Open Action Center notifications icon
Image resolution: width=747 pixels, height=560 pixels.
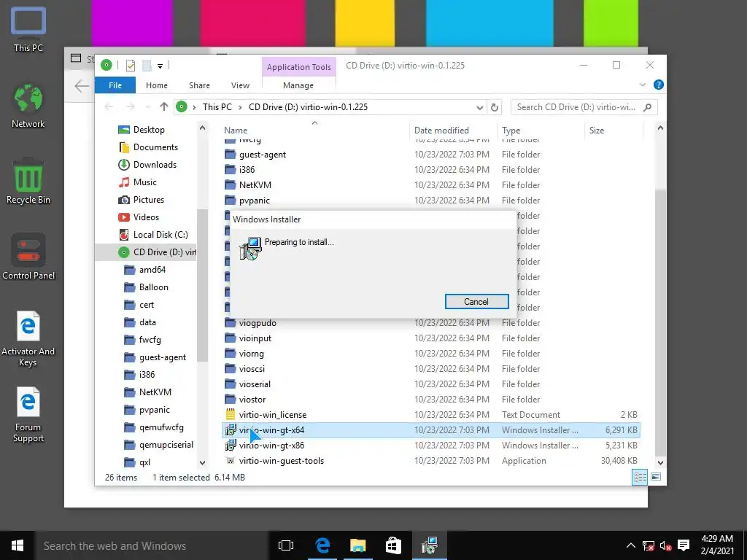click(684, 545)
